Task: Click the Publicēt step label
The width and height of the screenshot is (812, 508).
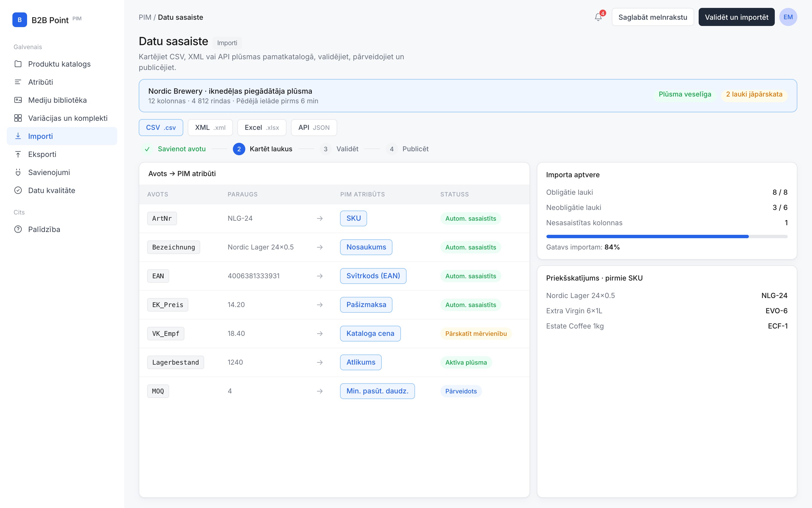Action: [x=415, y=149]
